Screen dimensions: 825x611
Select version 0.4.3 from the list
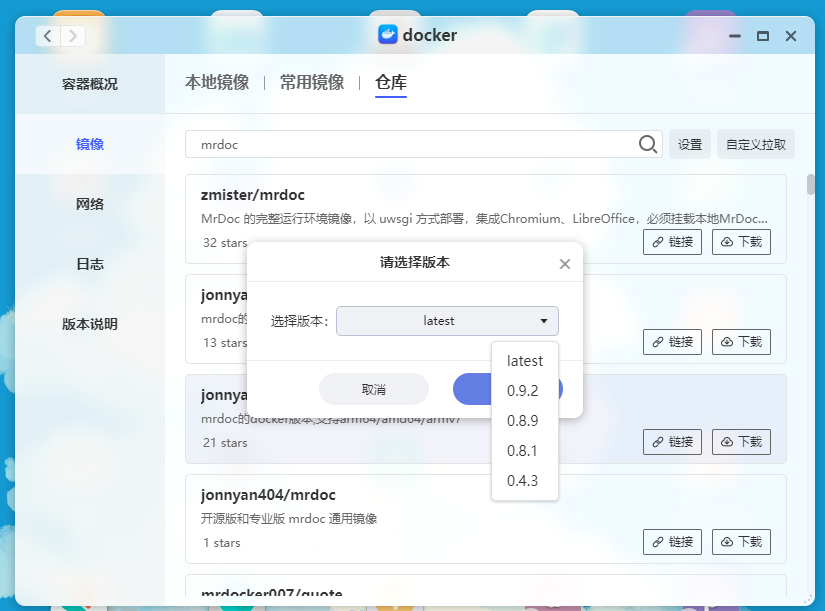[x=524, y=480]
